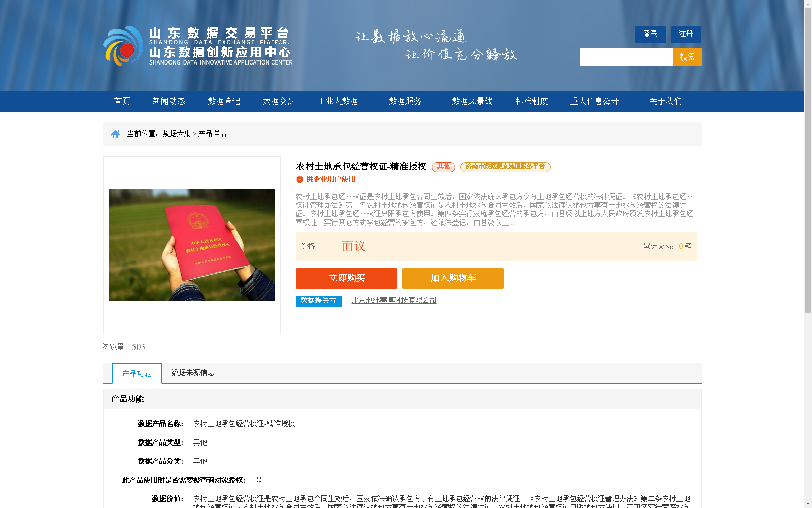Open 工业大数据 navigation item
This screenshot has width=812, height=508.
[x=337, y=101]
